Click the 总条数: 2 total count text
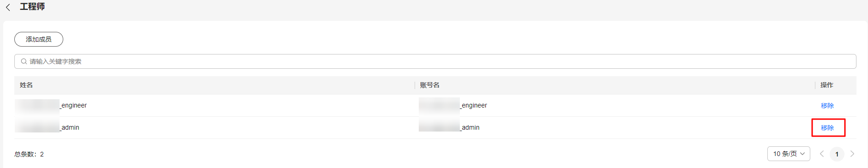 29,154
